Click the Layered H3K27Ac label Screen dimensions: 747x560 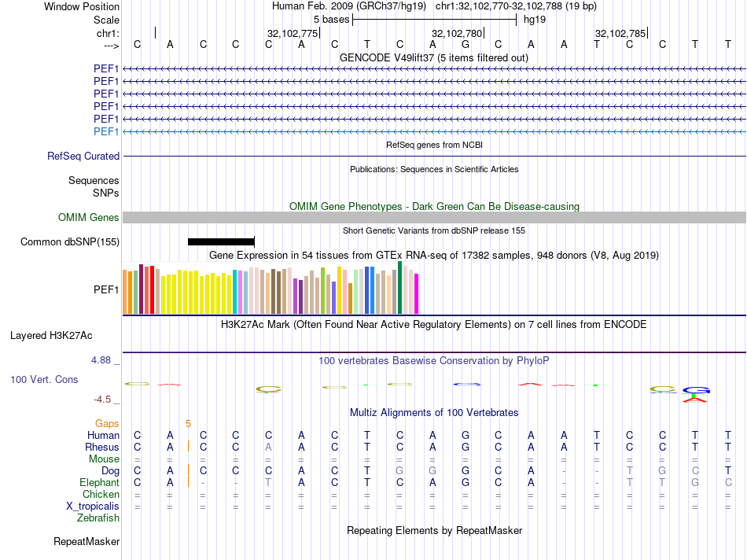(x=51, y=336)
